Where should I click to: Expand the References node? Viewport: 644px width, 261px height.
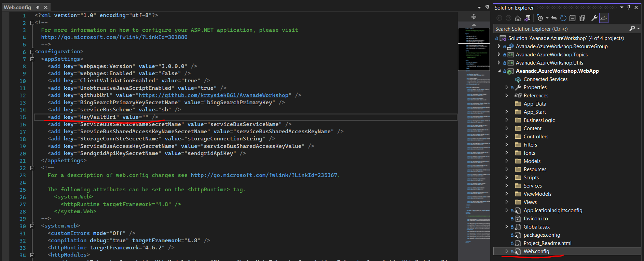pyautogui.click(x=507, y=95)
